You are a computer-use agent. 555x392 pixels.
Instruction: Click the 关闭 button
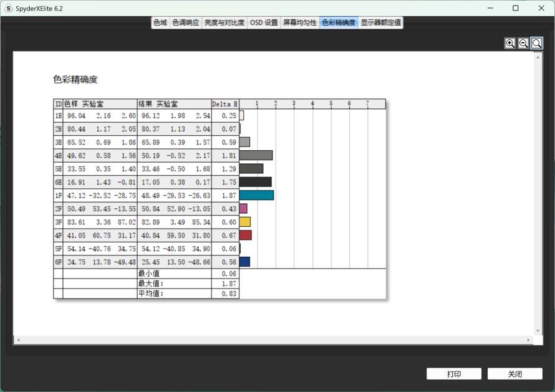click(x=515, y=373)
